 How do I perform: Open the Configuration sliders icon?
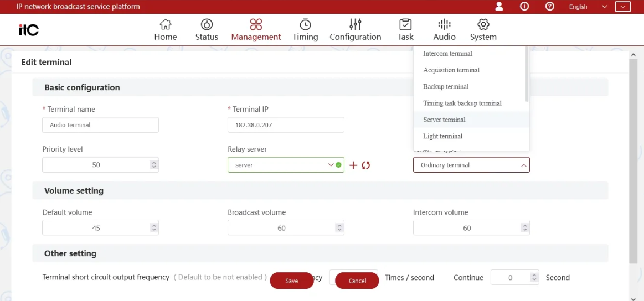click(355, 25)
